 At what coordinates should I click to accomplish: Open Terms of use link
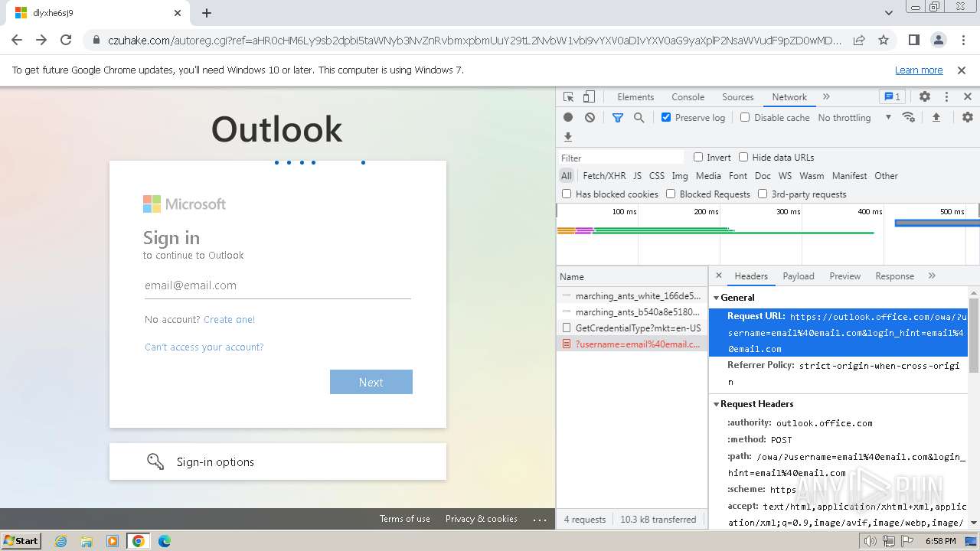[405, 519]
